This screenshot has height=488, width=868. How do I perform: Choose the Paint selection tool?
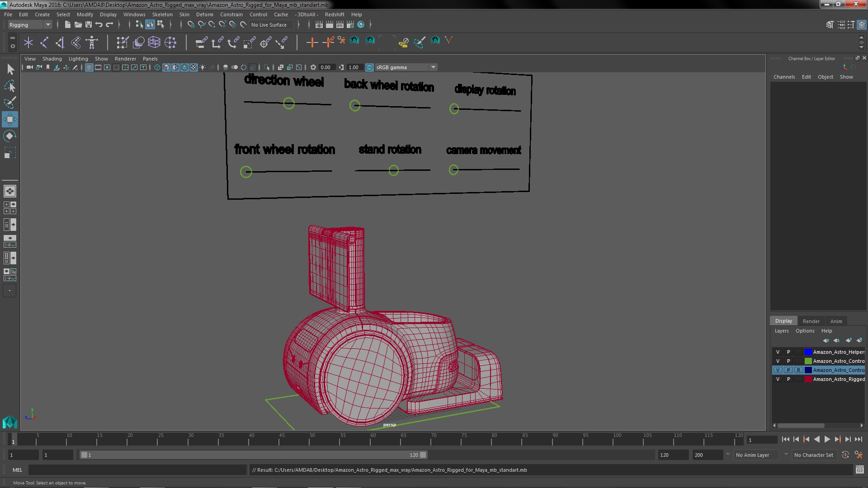coord(10,103)
